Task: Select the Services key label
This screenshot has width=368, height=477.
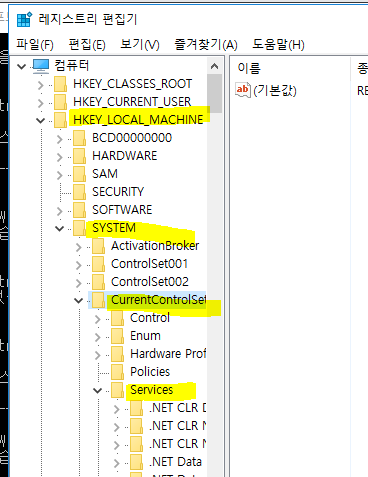Action: tap(152, 390)
